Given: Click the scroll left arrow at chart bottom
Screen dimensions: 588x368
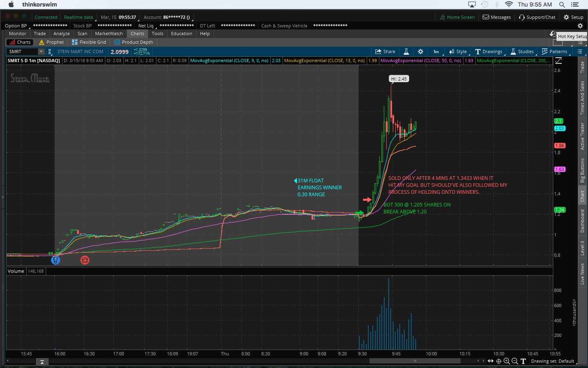Looking at the screenshot, I should coord(8,361).
